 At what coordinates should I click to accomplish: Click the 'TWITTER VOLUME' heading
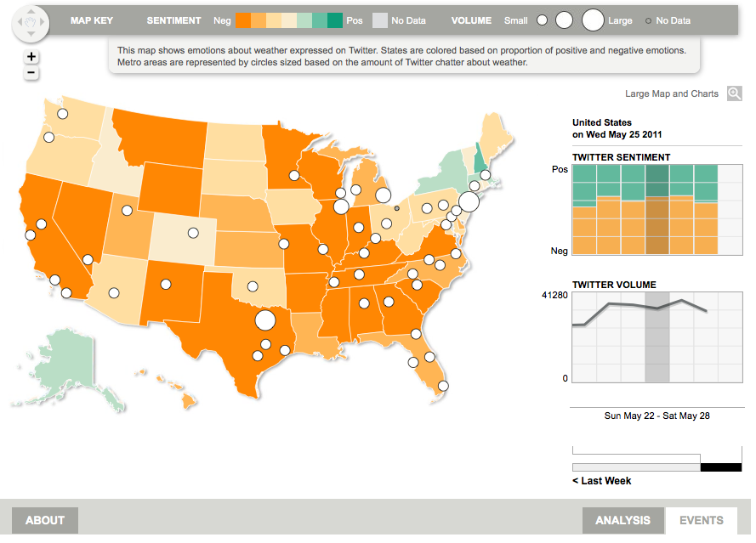click(x=614, y=285)
